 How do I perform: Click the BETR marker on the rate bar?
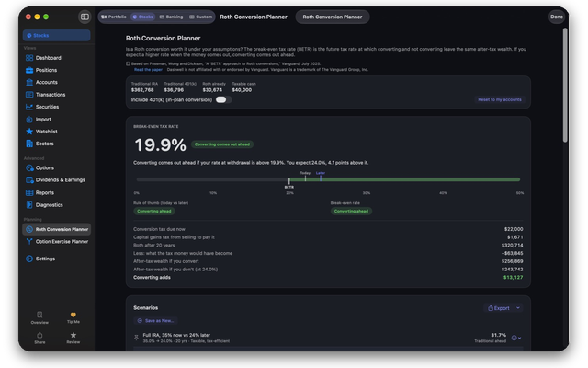(288, 182)
